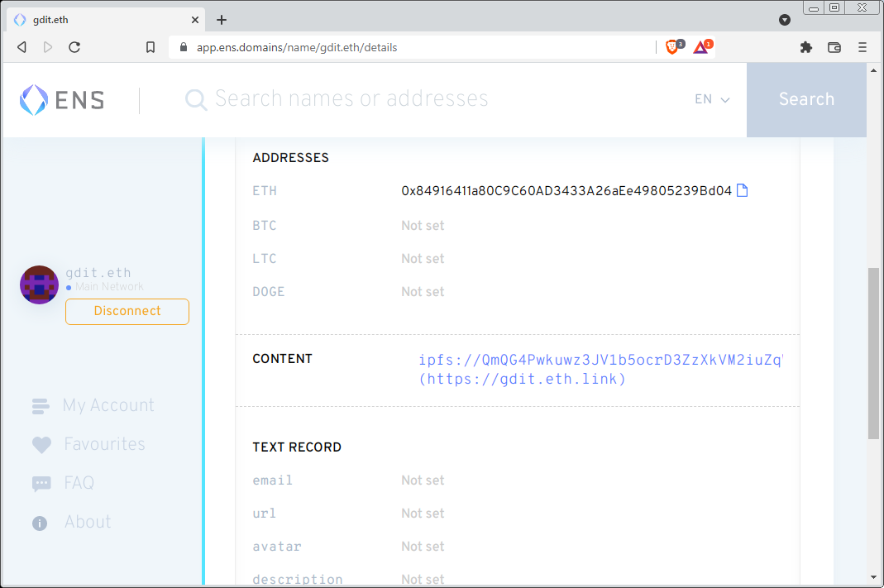
Task: Click the page vertical scrollbar thumb
Action: [873, 353]
